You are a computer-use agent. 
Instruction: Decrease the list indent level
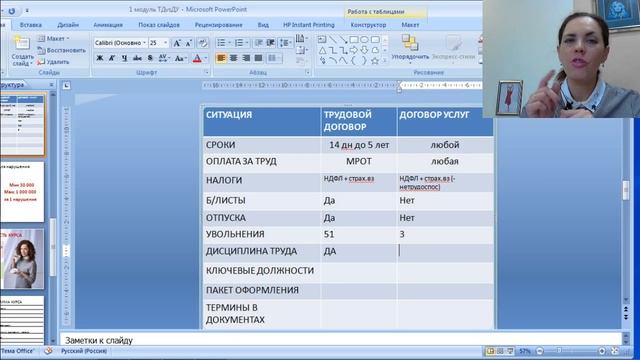pyautogui.click(x=258, y=43)
